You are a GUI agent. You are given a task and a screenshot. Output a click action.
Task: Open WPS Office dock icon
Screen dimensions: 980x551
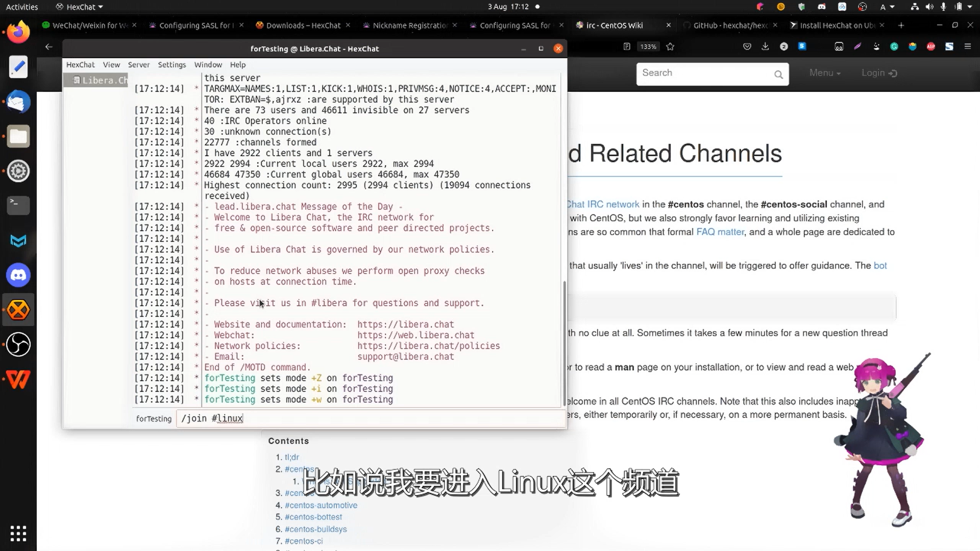(x=18, y=379)
